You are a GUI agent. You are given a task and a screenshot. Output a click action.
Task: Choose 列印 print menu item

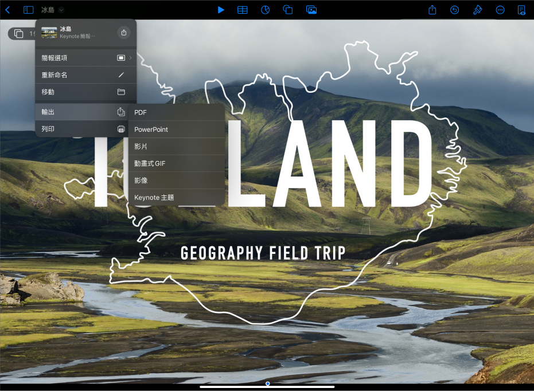(x=81, y=129)
